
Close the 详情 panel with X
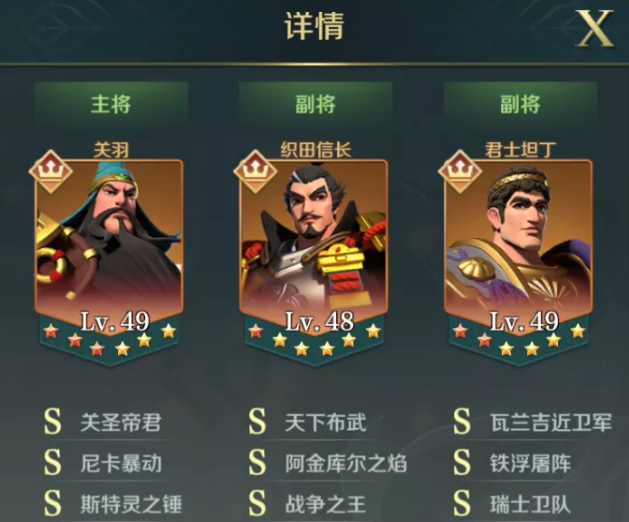click(595, 28)
